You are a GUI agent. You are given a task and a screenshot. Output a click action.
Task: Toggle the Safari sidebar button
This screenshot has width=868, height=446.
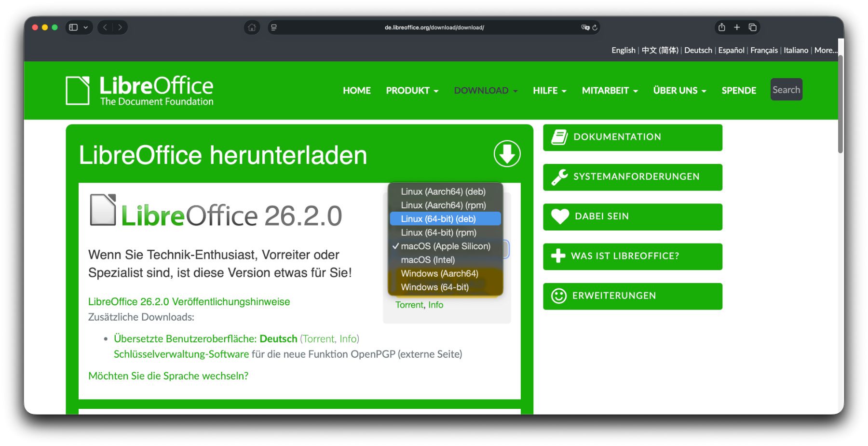click(73, 27)
